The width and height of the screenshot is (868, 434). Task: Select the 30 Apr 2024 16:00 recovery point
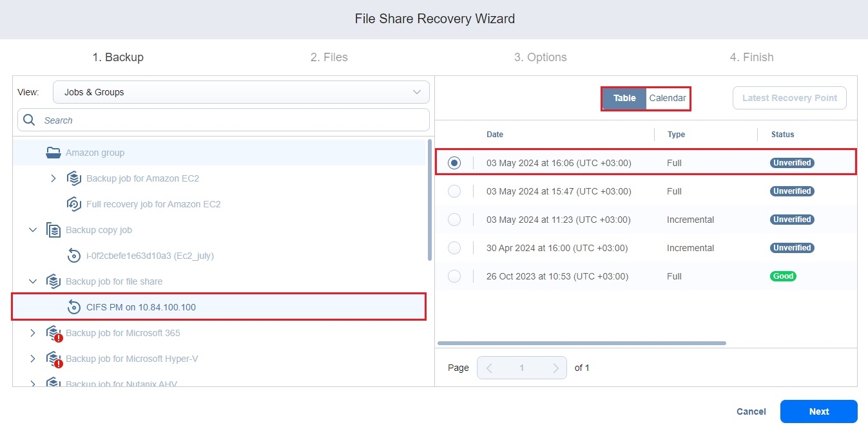click(454, 248)
